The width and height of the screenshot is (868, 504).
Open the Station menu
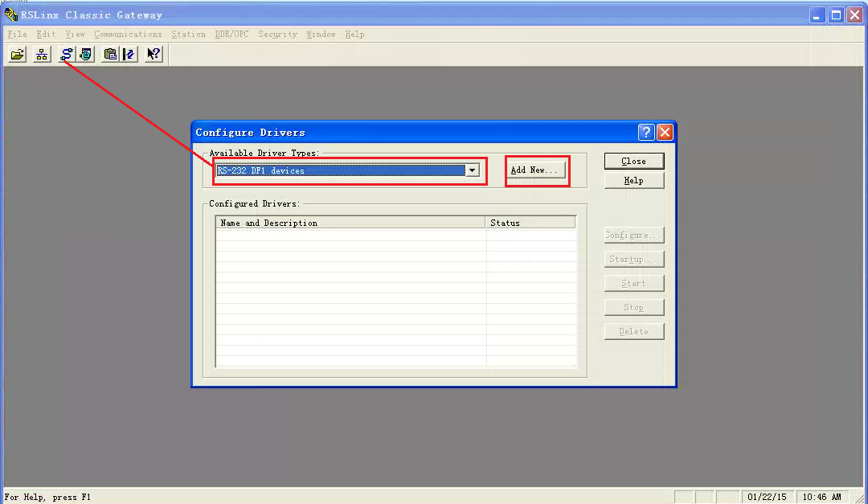pos(188,35)
